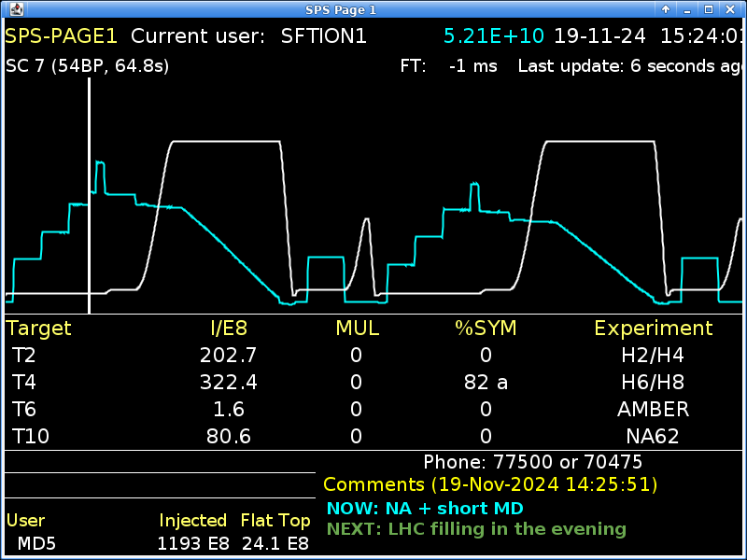Click the Phone: 77500 or 70475 line
This screenshot has height=560, width=747.
pyautogui.click(x=532, y=462)
